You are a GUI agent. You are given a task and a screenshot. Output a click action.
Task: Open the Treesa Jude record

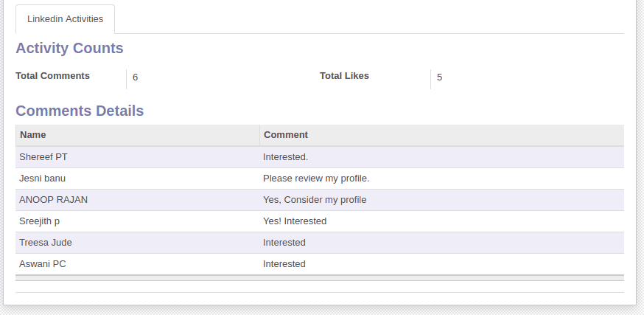click(x=46, y=243)
